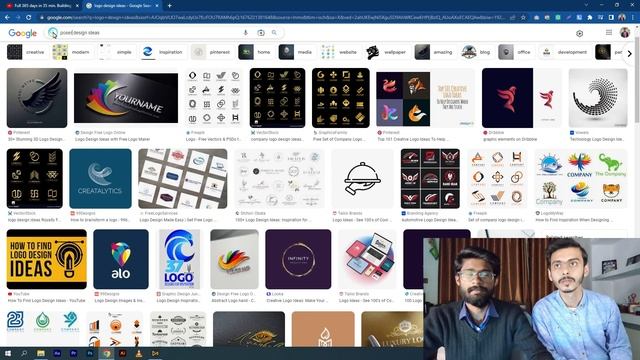Open How To Find Logo Design Ideas thumbnail
The image size is (640, 360).
[x=47, y=259]
